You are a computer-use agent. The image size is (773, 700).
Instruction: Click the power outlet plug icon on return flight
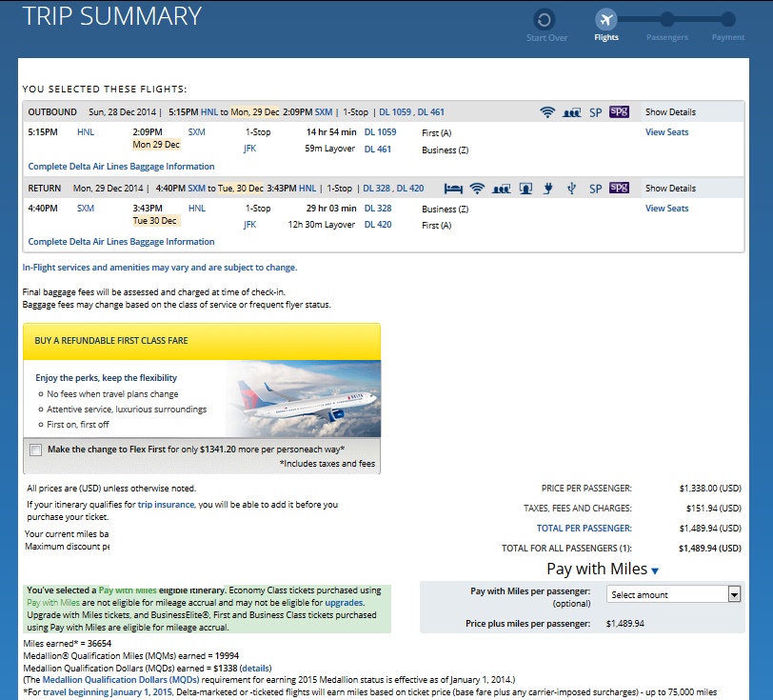548,189
